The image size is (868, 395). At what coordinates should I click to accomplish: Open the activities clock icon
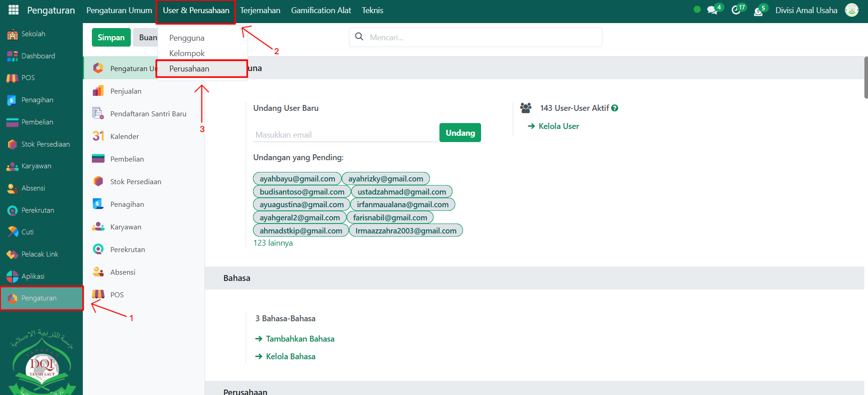coord(736,10)
